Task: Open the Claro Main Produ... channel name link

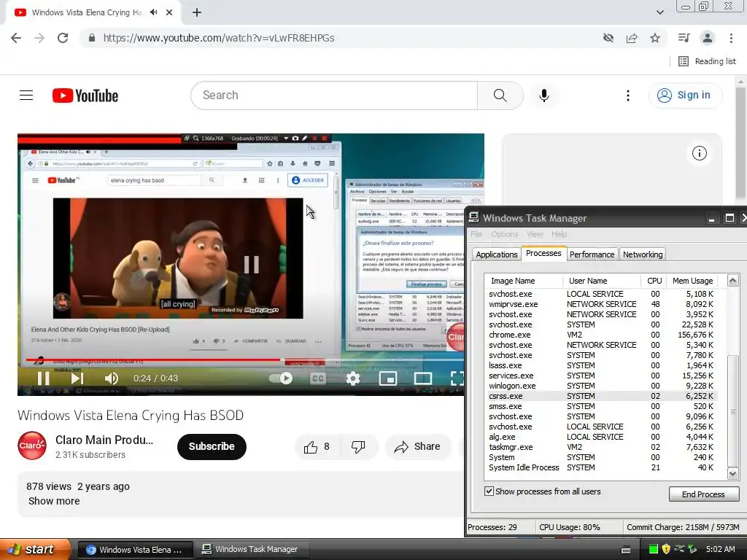Action: click(104, 440)
